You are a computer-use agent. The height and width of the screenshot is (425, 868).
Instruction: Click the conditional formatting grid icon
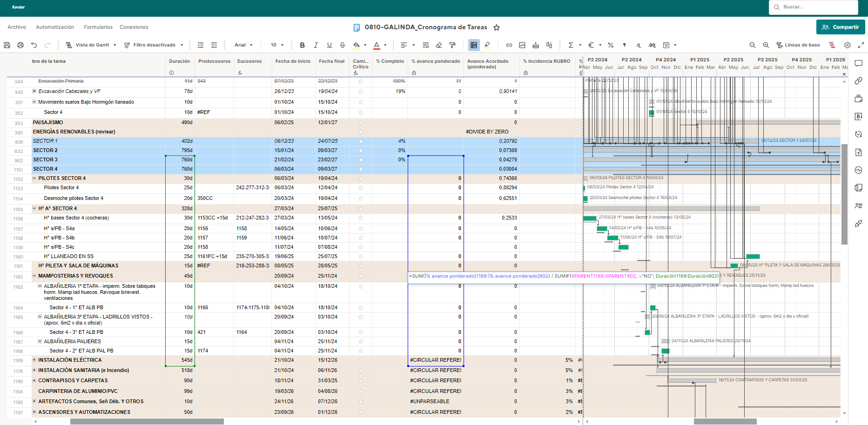click(x=474, y=45)
